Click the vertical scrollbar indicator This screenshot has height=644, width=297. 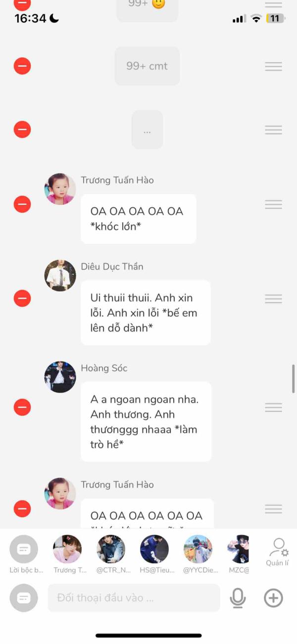pyautogui.click(x=294, y=379)
